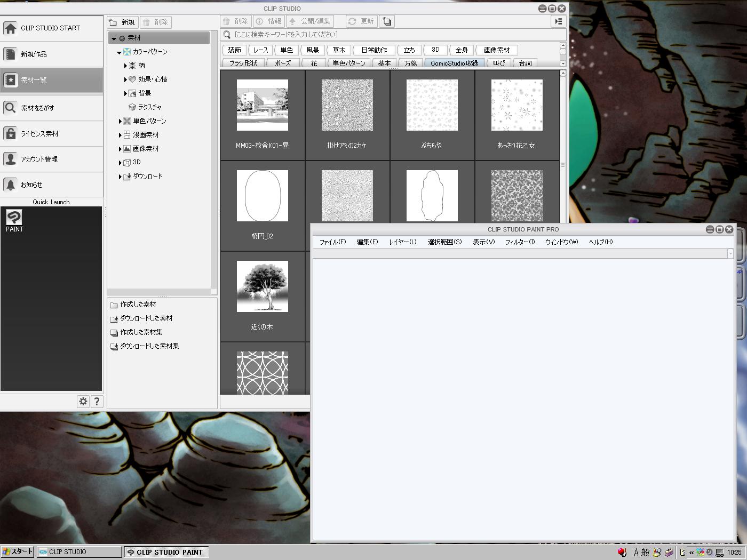747x560 pixels.
Task: Toggle the 3D tag filter
Action: pyautogui.click(x=435, y=50)
